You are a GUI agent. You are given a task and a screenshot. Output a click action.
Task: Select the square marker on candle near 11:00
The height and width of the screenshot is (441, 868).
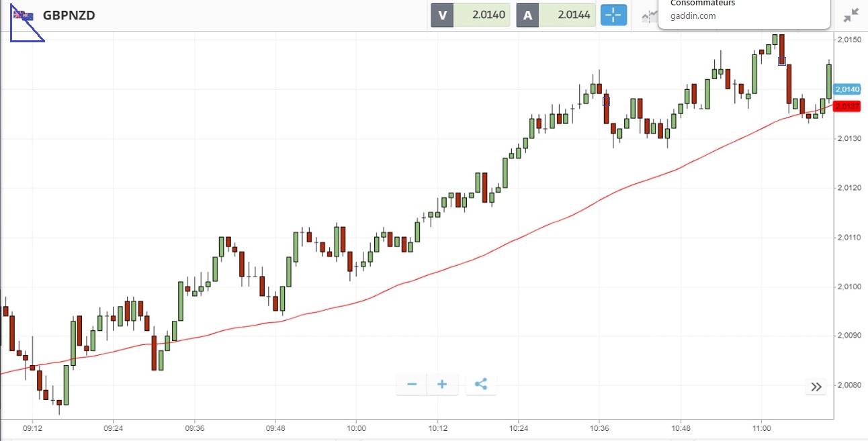(x=781, y=61)
